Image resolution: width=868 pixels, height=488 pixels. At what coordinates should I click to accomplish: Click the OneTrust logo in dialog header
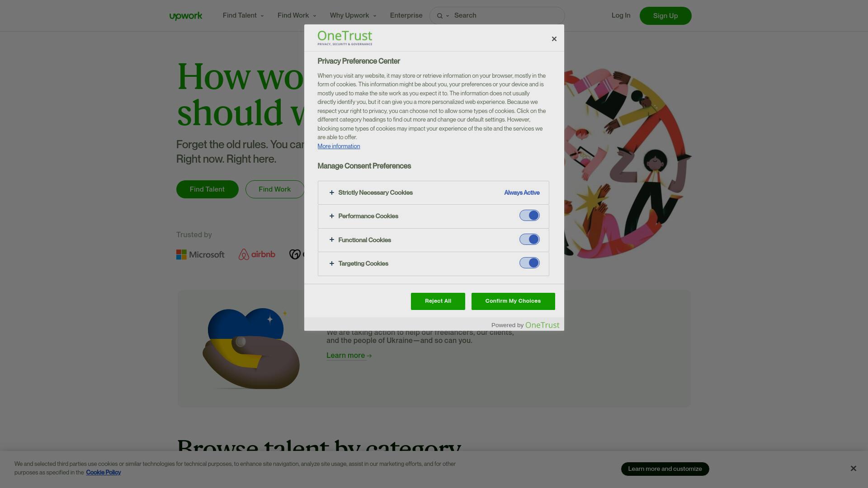345,38
